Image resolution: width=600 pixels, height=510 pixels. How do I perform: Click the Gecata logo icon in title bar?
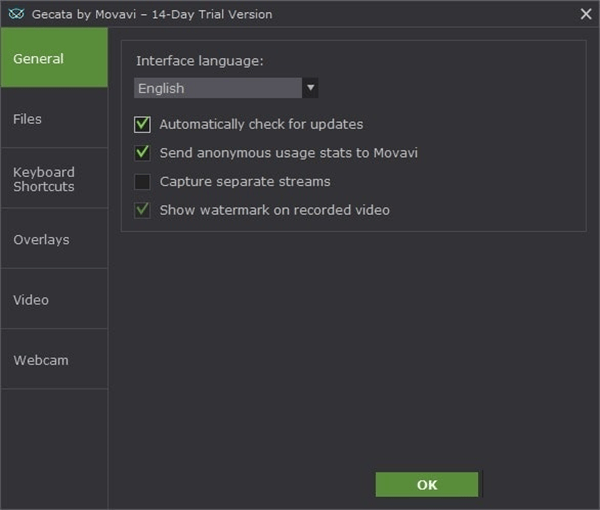(x=14, y=14)
